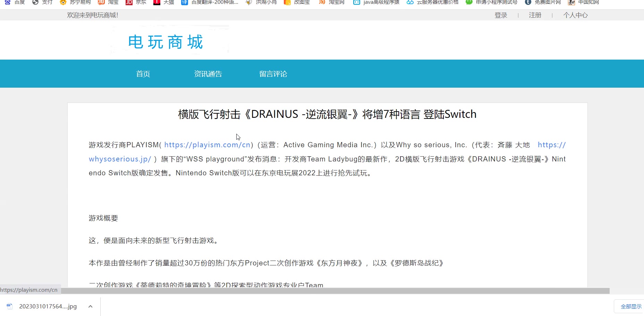644x316 pixels.
Task: Open the 支付 bookmark
Action: (42, 2)
